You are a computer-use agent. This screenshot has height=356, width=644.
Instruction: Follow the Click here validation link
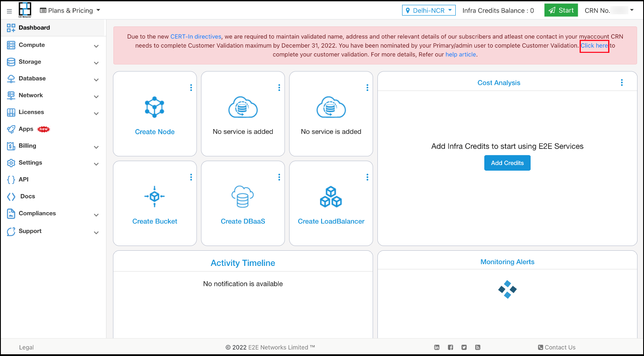tap(595, 45)
